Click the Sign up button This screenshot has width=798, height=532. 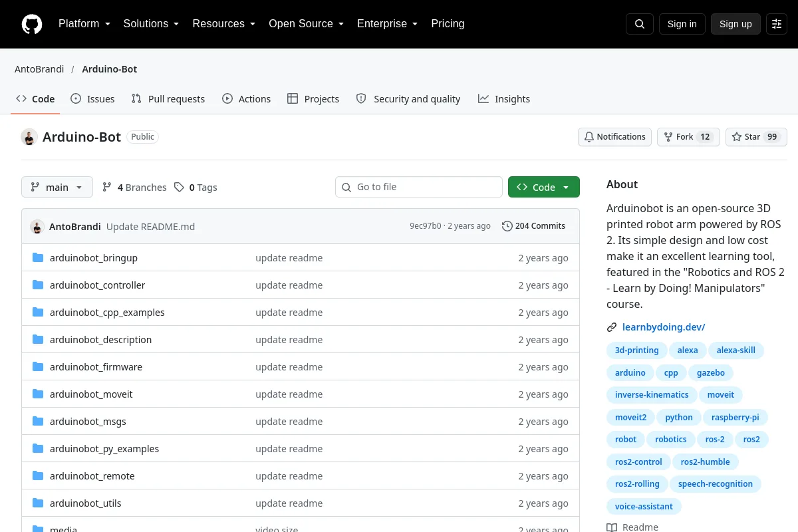[x=735, y=24]
